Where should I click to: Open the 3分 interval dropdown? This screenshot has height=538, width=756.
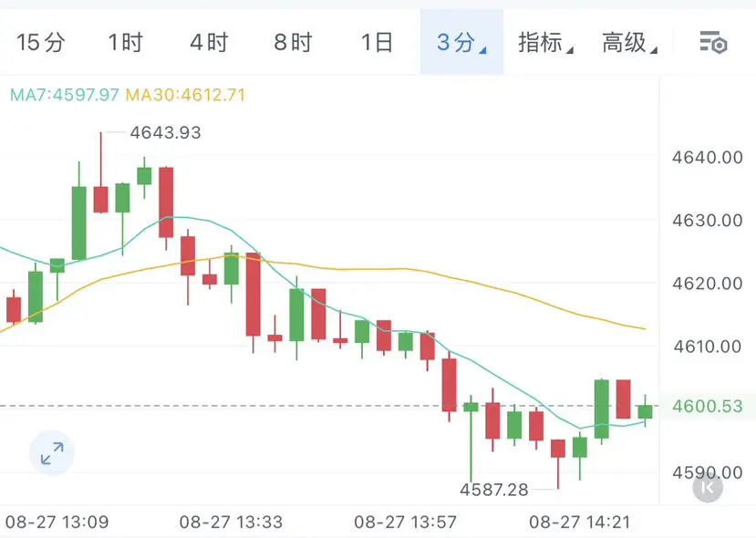point(461,43)
